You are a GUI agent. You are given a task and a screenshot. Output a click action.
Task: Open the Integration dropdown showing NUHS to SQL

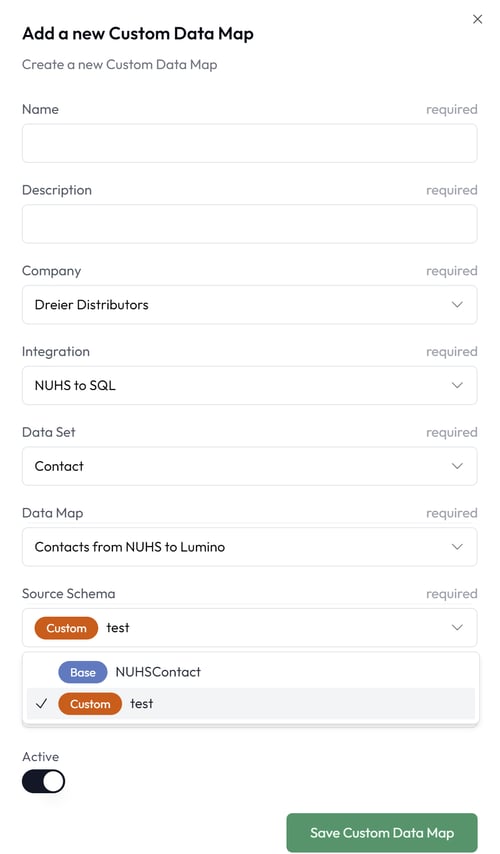[x=249, y=385]
